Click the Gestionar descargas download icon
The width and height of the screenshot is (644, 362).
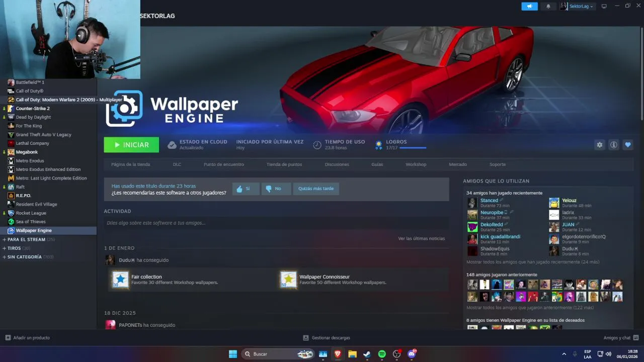306,338
